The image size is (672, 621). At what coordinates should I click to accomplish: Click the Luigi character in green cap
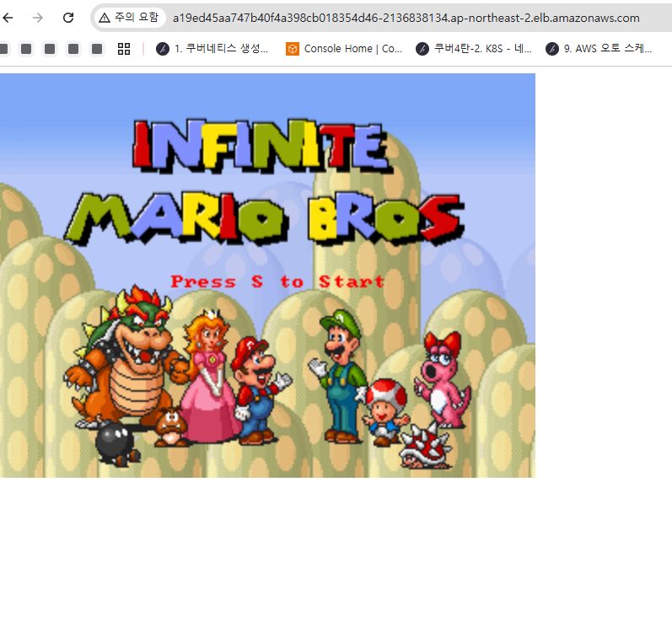point(339,377)
